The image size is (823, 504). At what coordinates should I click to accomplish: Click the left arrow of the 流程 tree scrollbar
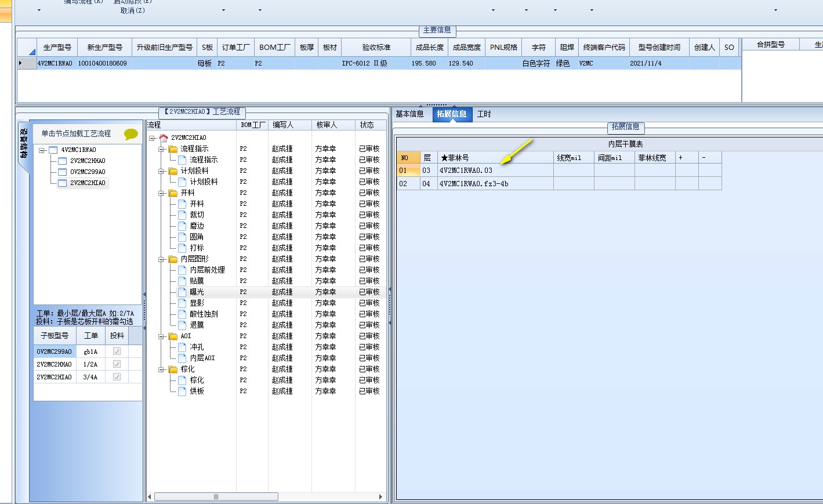click(150, 497)
